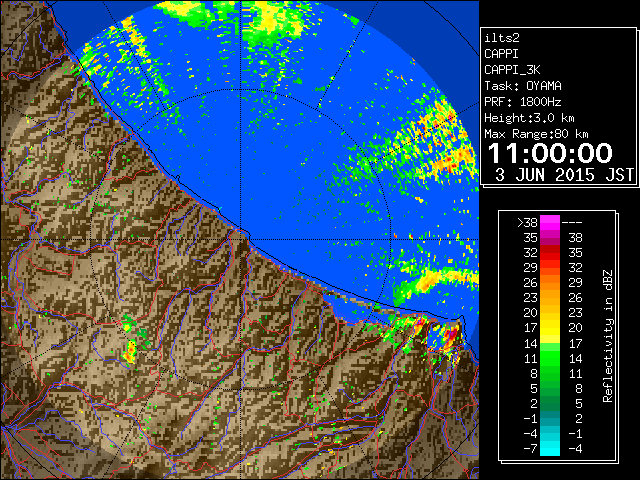Pick the medium green 5–8 dBZ band
The image size is (640, 480).
(550, 388)
